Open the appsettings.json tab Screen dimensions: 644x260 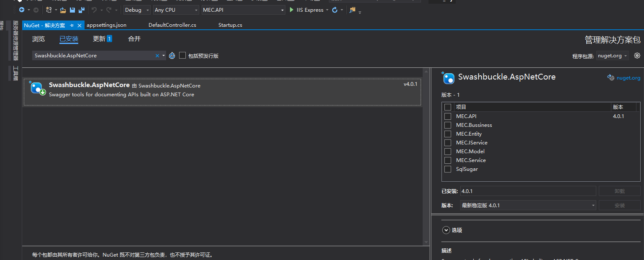point(106,25)
